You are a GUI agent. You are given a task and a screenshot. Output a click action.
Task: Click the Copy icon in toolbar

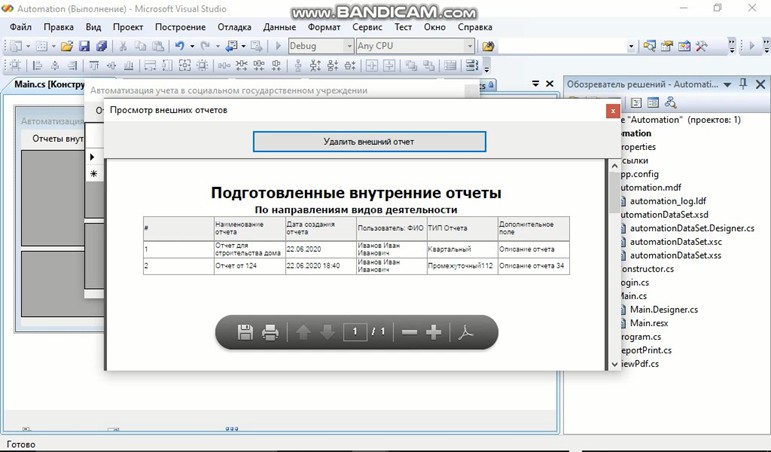(140, 46)
